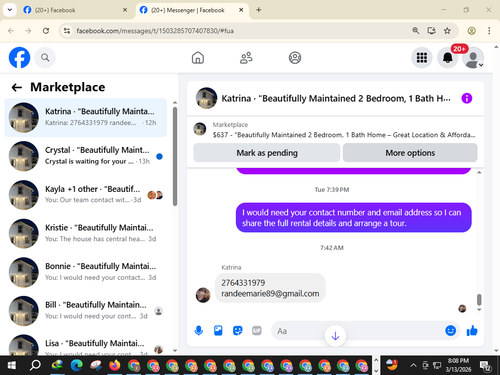The height and width of the screenshot is (375, 500).
Task: Click the chat messages scrollbar thumb
Action: click(479, 299)
